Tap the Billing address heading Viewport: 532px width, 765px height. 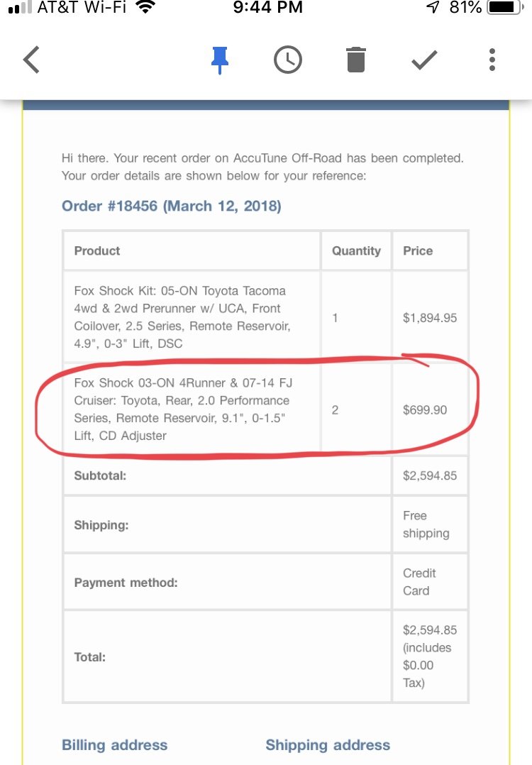point(115,745)
